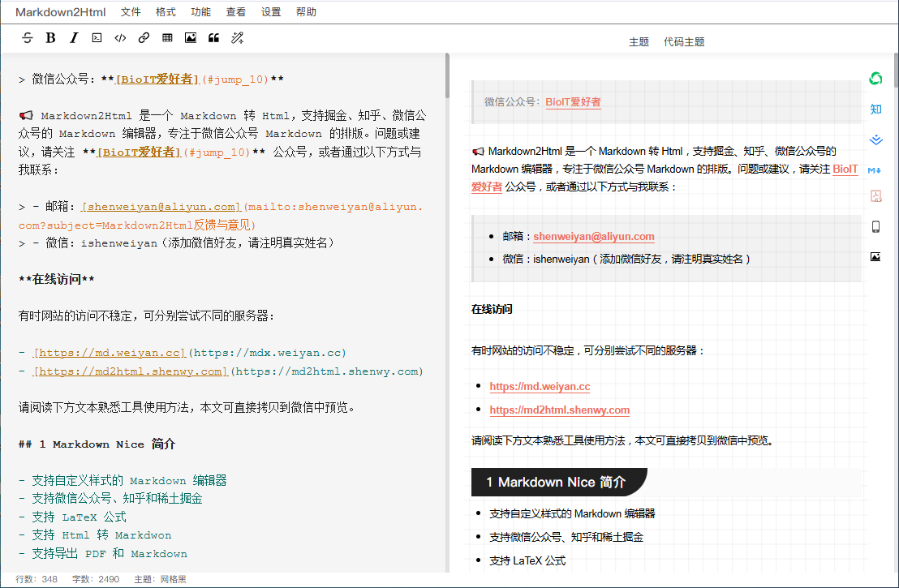Image resolution: width=899 pixels, height=588 pixels.
Task: Insert an inline code snippet
Action: click(x=120, y=38)
